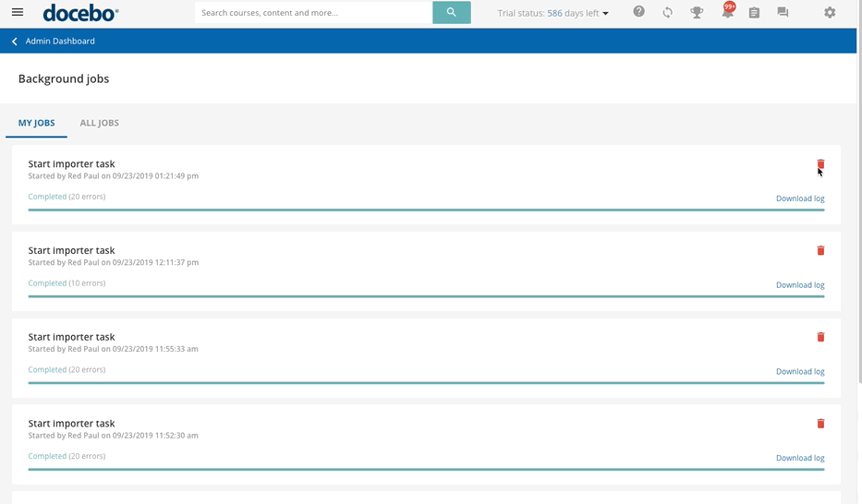
Task: Return to Admin Dashboard link
Action: coord(60,42)
